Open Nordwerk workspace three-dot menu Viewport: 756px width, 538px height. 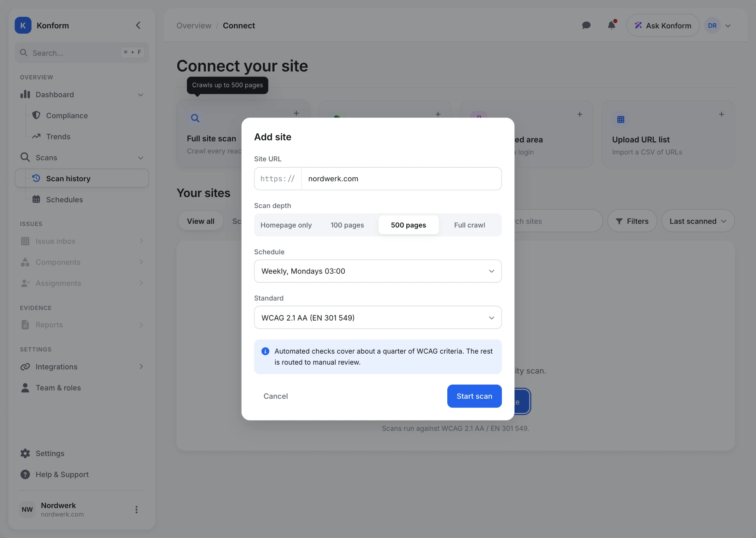(x=136, y=510)
